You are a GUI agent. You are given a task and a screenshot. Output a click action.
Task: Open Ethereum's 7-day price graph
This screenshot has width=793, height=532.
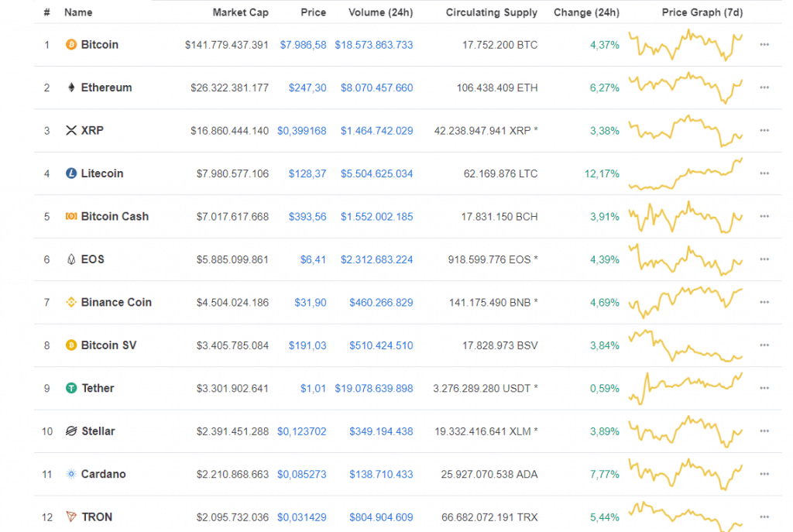point(685,88)
